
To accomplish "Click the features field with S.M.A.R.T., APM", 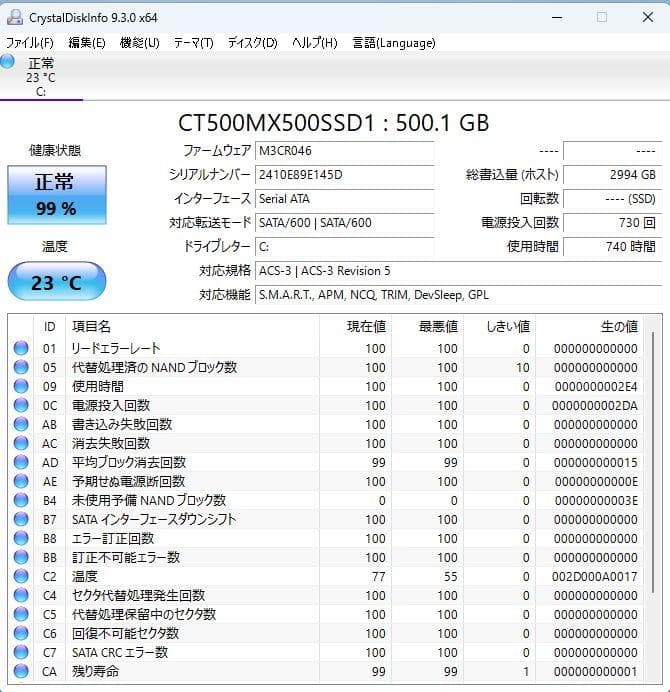I will [x=459, y=295].
